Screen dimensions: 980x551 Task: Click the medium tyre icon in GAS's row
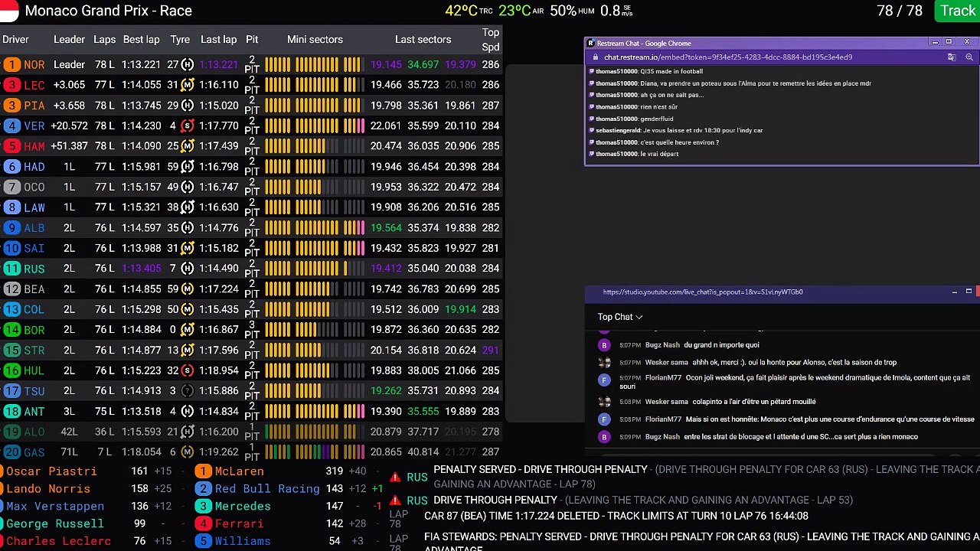(x=187, y=452)
